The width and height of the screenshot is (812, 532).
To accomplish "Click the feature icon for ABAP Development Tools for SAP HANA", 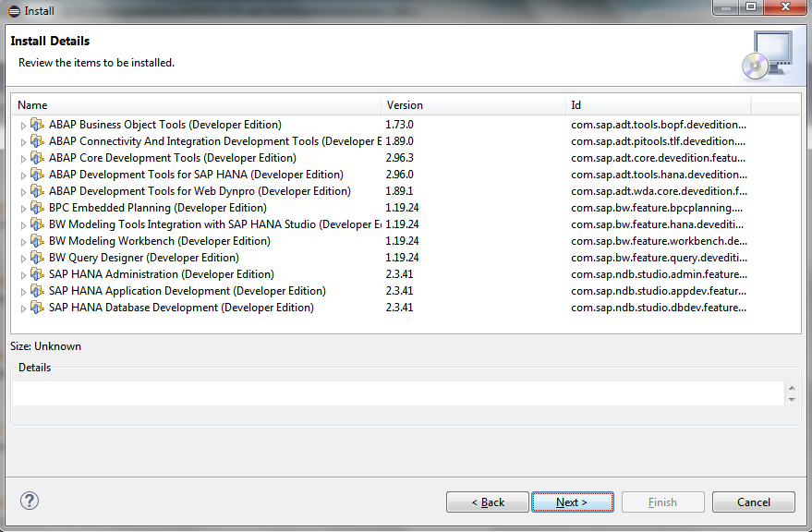I will coord(37,174).
